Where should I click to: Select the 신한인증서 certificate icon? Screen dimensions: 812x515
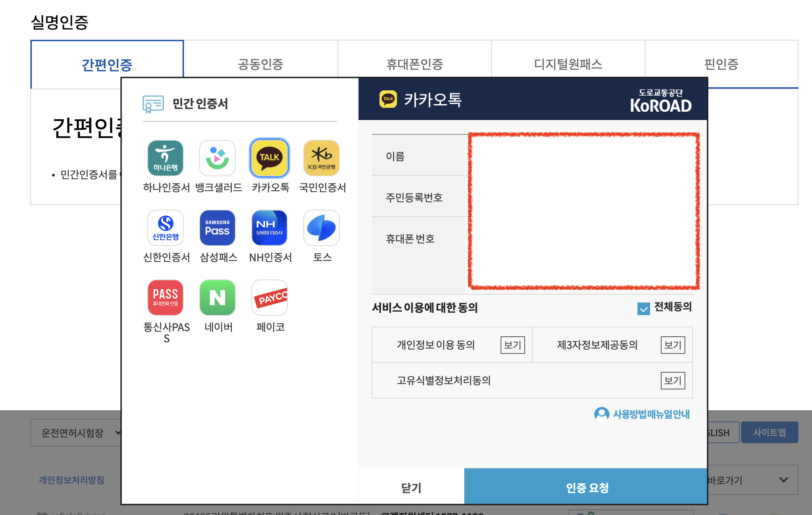point(165,228)
